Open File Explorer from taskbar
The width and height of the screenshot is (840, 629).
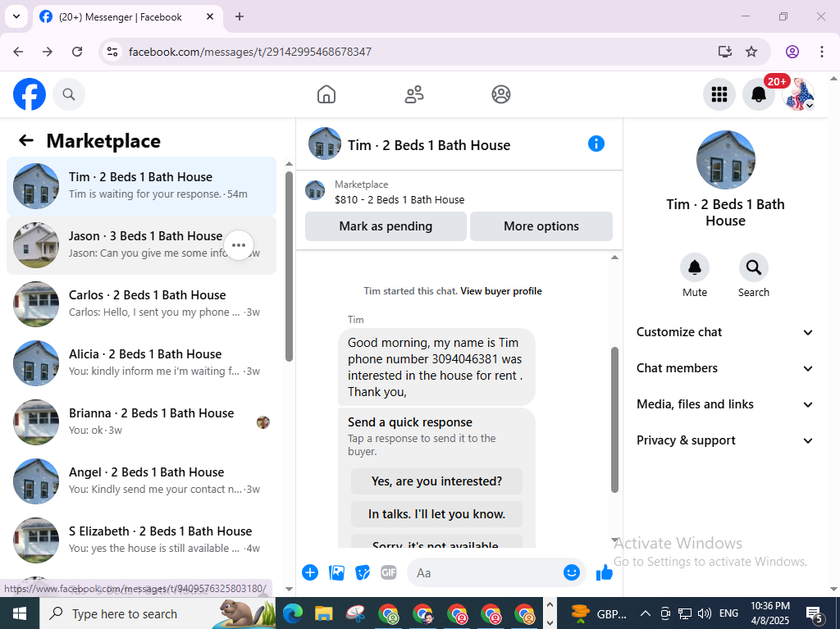(x=323, y=613)
